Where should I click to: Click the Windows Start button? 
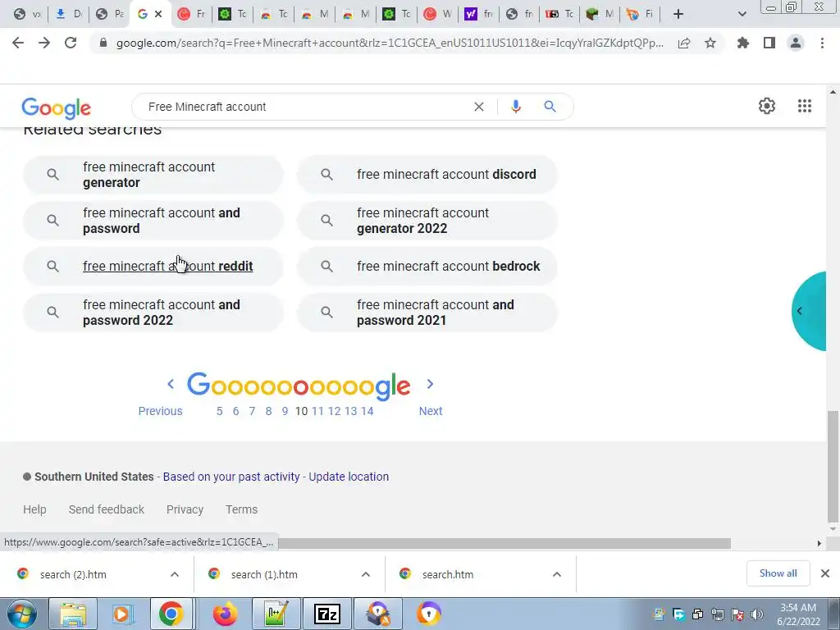[x=21, y=614]
